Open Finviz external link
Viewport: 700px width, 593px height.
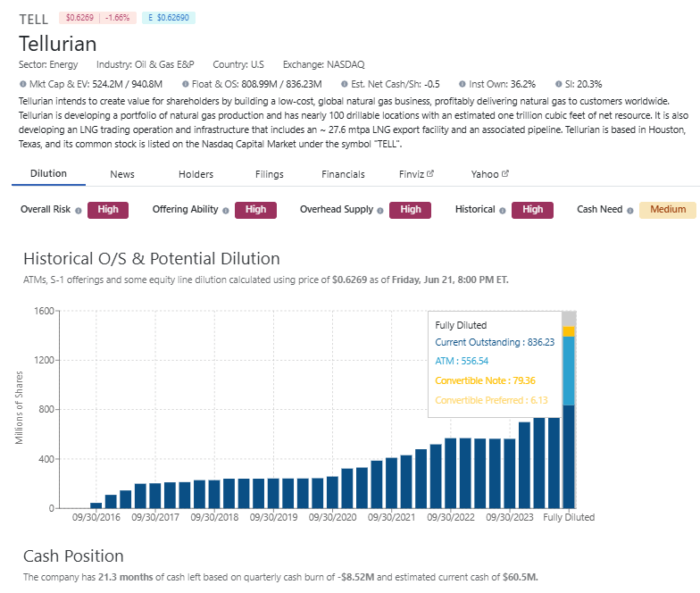[x=416, y=174]
